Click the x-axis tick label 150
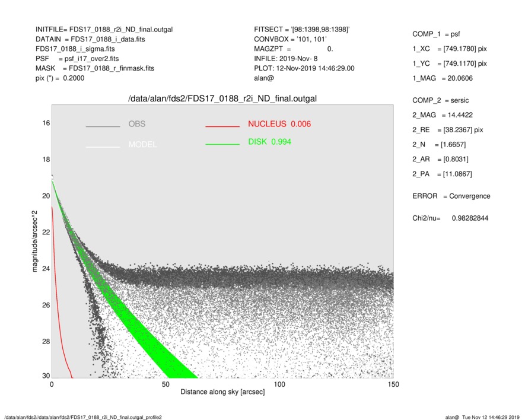Image resolution: width=525 pixels, height=420 pixels. coord(393,384)
